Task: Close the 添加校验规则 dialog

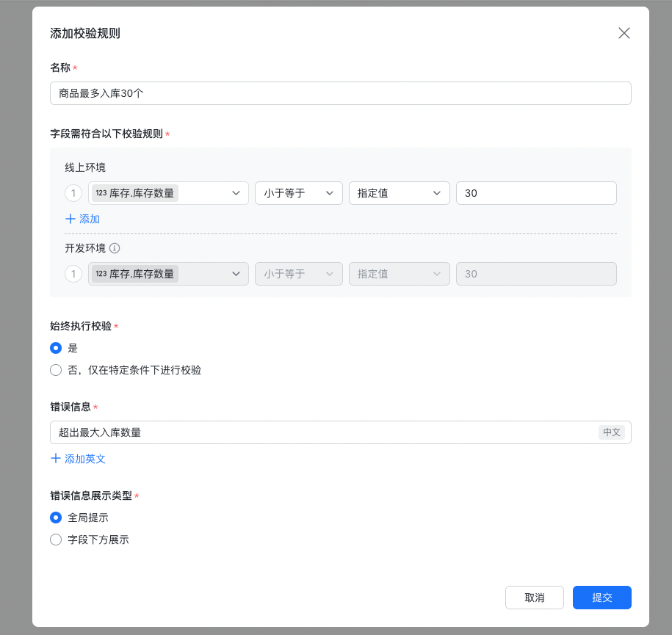Action: pyautogui.click(x=624, y=33)
